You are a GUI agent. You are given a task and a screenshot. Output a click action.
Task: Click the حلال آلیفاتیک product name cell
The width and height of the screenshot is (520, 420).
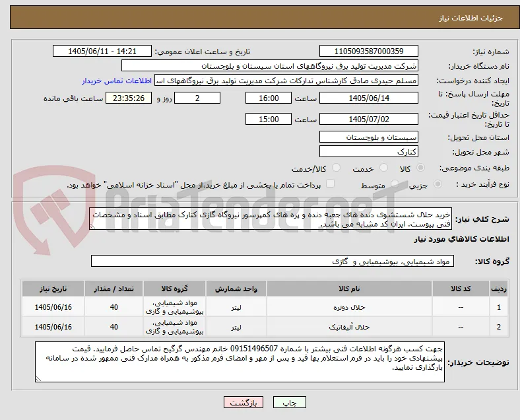[349, 327]
